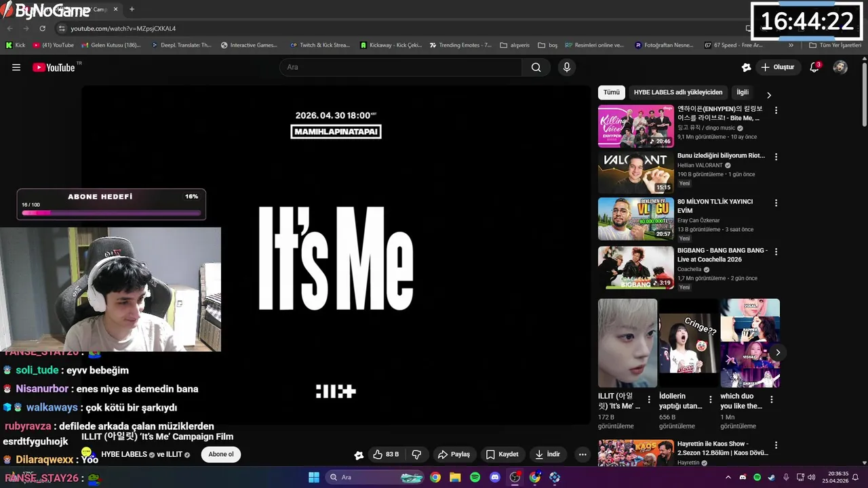Click the İndir download button
The height and width of the screenshot is (488, 868).
click(547, 454)
